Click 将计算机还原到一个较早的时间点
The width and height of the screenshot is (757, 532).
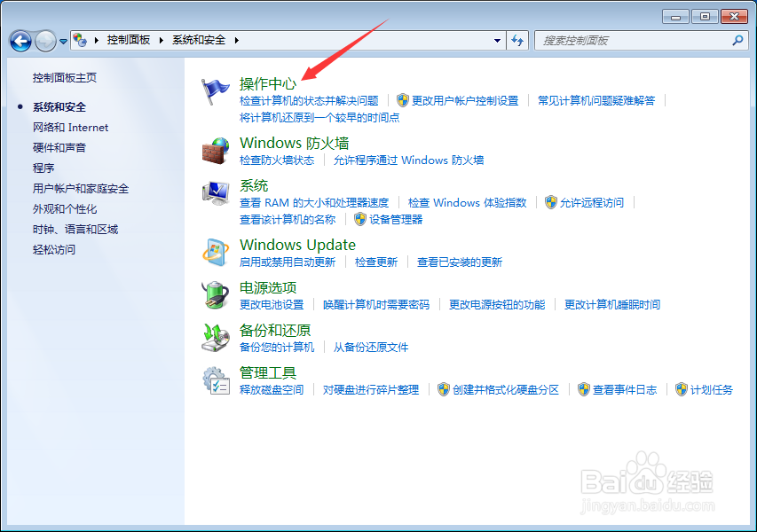(x=319, y=118)
